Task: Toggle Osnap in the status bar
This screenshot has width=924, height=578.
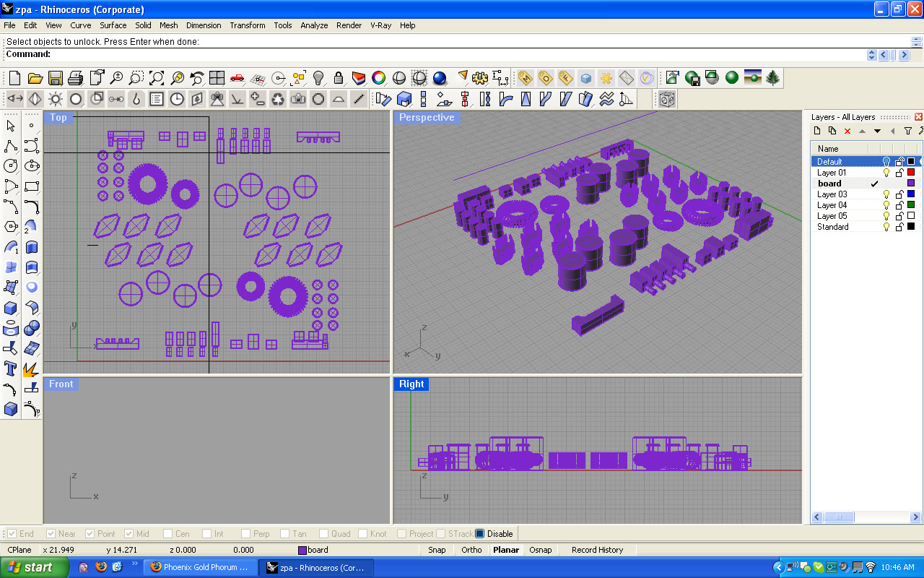Action: coord(541,550)
